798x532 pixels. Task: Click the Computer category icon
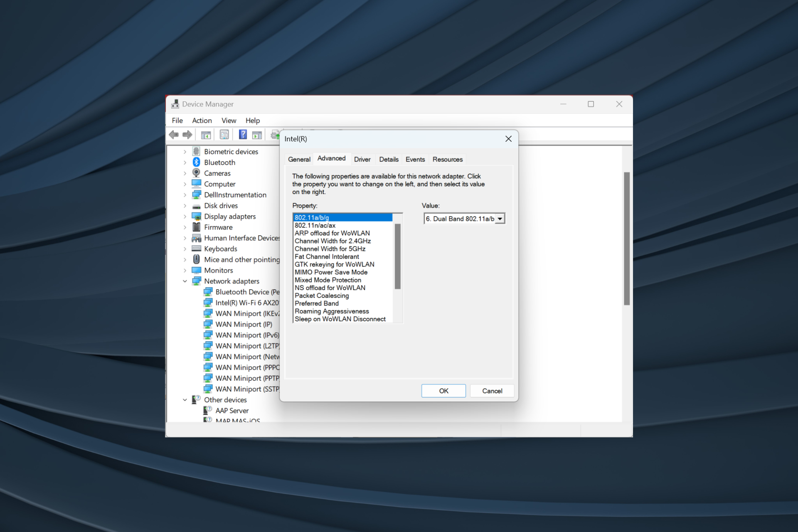[196, 184]
